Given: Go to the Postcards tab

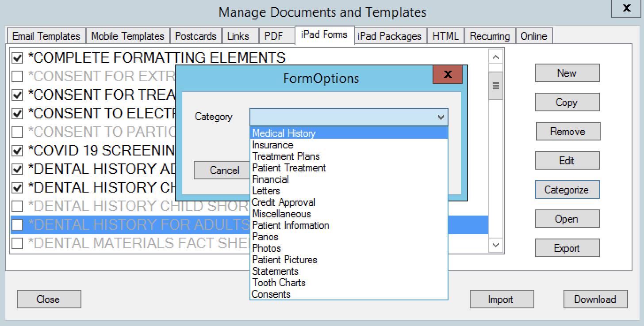Looking at the screenshot, I should pyautogui.click(x=195, y=36).
